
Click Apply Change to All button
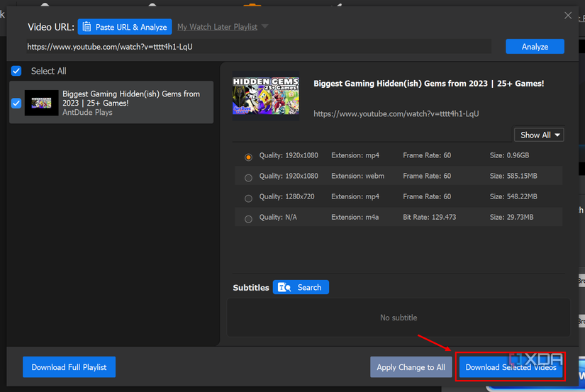click(411, 367)
